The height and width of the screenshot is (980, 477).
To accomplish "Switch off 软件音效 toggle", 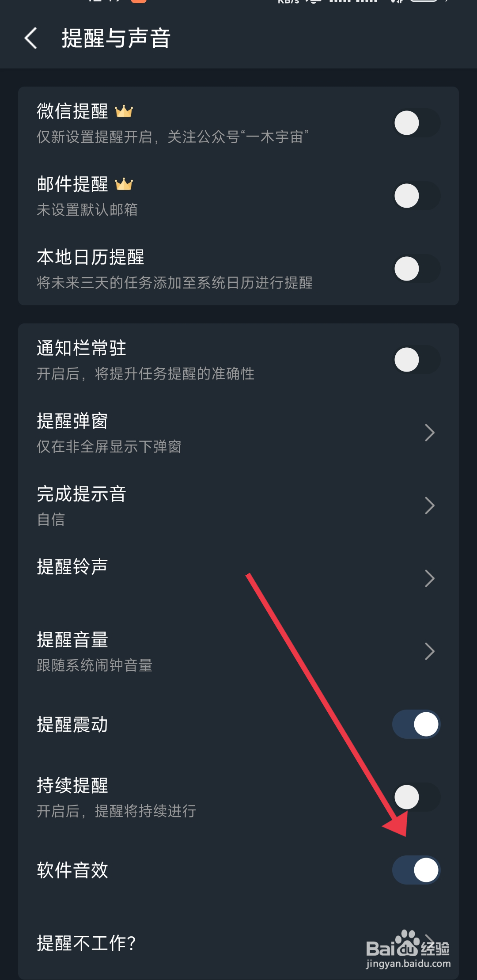I will 416,870.
